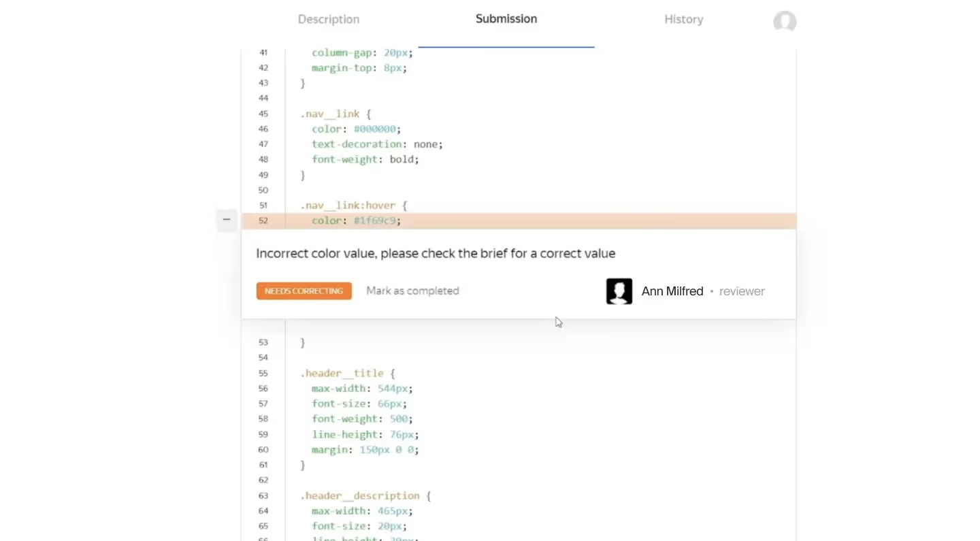980x541 pixels.
Task: Click line with font-weight: bold
Action: click(x=365, y=159)
